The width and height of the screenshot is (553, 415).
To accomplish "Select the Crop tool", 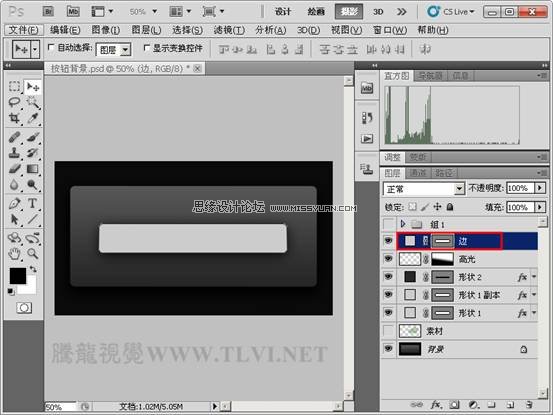I will pos(14,118).
